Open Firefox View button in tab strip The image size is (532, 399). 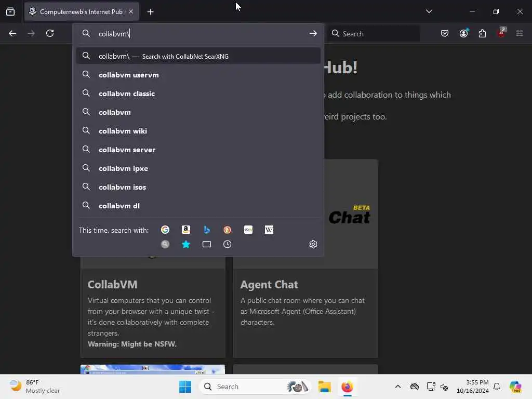(x=10, y=11)
